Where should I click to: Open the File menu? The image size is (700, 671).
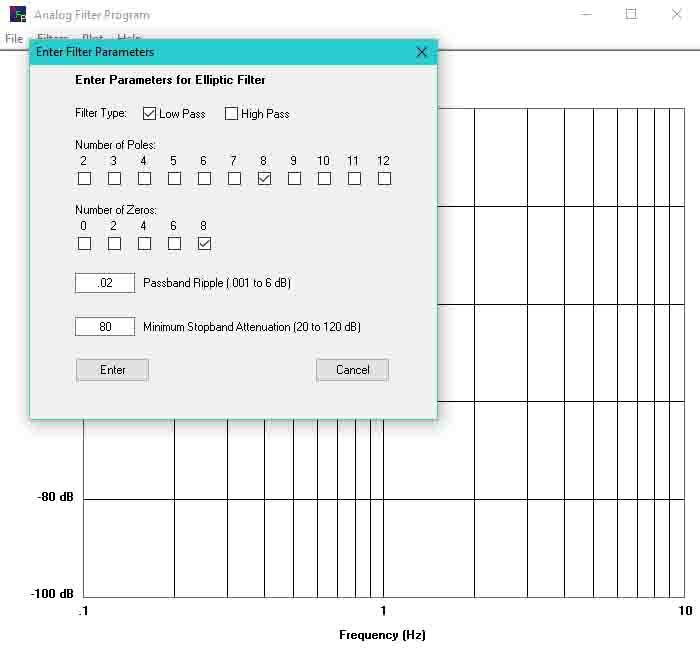14,39
